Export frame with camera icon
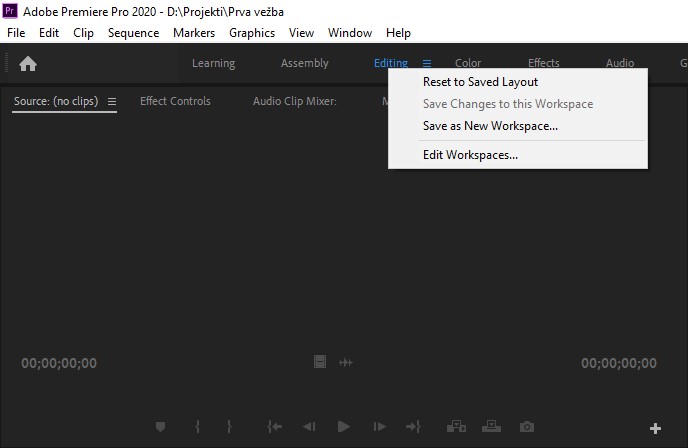The height and width of the screenshot is (448, 688). [527, 426]
